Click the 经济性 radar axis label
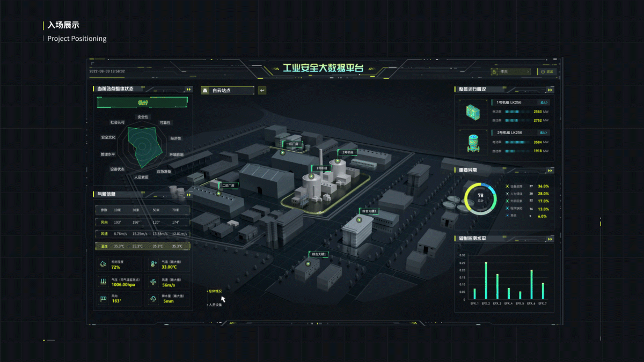This screenshot has width=644, height=362. tap(176, 138)
